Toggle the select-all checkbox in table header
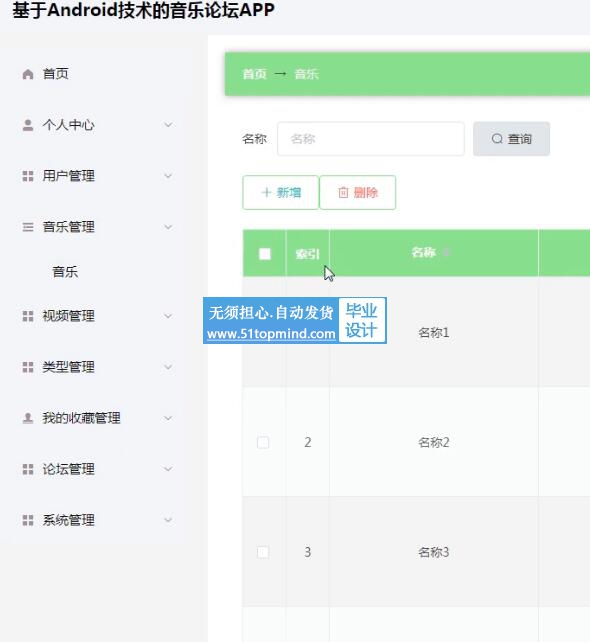Screen dimensions: 590x642 point(265,254)
